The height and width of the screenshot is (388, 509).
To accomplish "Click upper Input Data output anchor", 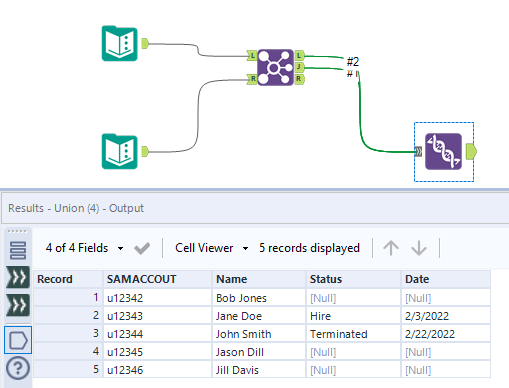I will 145,43.
